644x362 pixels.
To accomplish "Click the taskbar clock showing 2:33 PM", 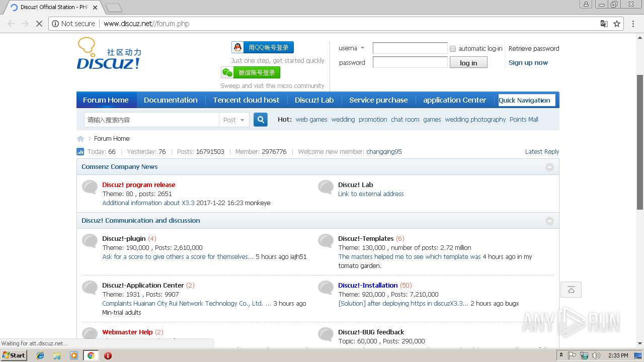I will [x=618, y=355].
